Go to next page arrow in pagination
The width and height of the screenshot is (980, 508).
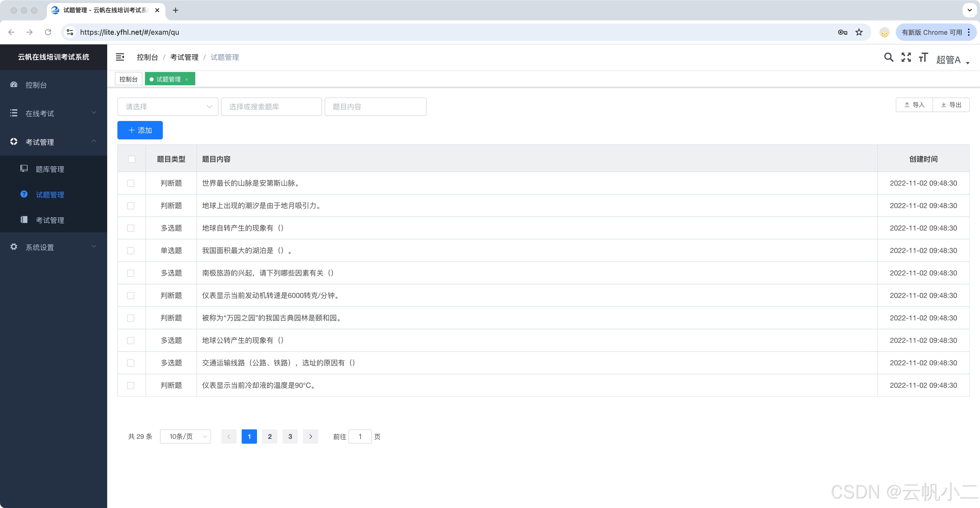[x=310, y=437]
